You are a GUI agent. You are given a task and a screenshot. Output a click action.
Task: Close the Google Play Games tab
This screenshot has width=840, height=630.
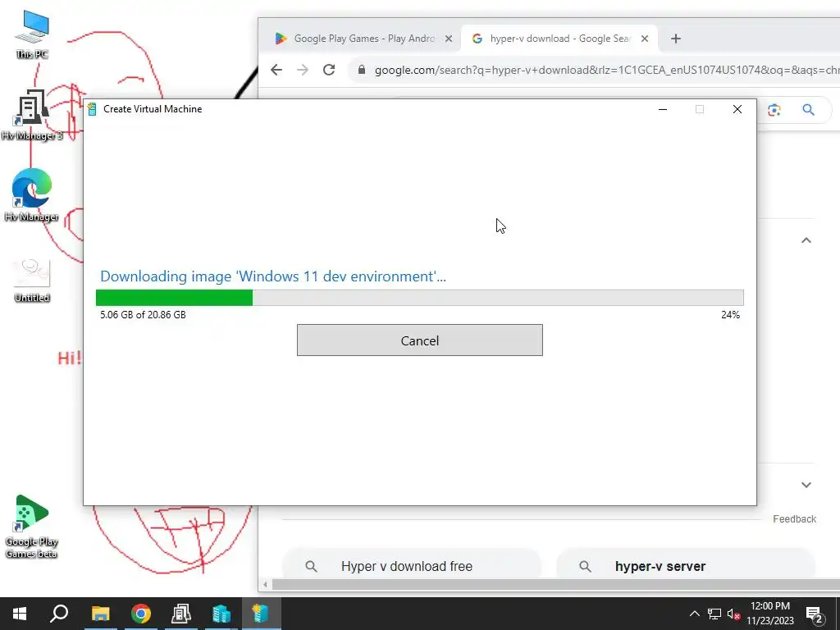(449, 39)
